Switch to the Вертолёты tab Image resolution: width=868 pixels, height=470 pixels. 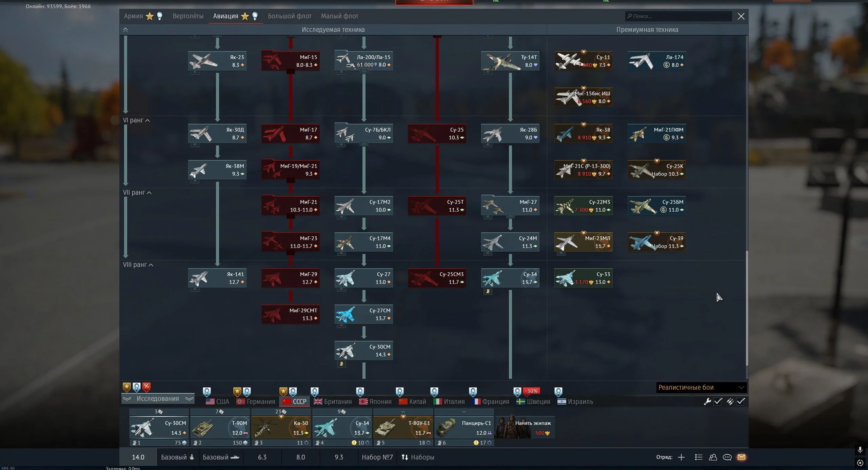(x=188, y=16)
